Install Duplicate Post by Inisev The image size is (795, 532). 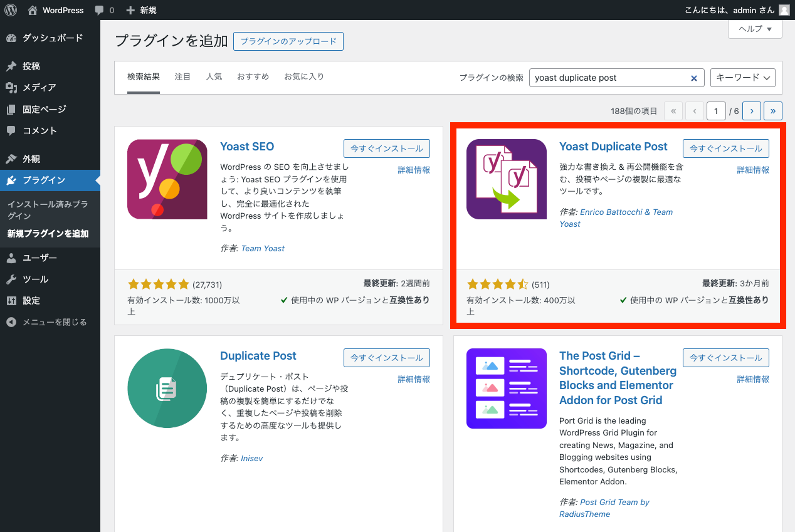[387, 358]
